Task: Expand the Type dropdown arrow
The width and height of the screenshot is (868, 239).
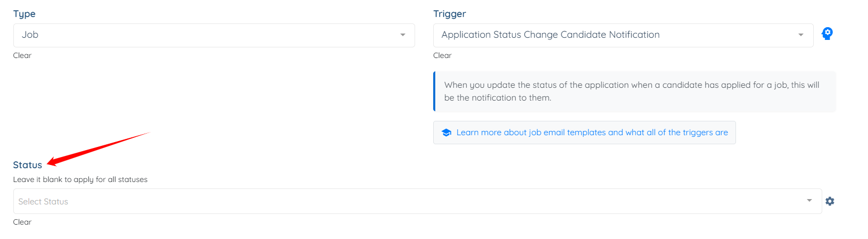Action: point(403,35)
